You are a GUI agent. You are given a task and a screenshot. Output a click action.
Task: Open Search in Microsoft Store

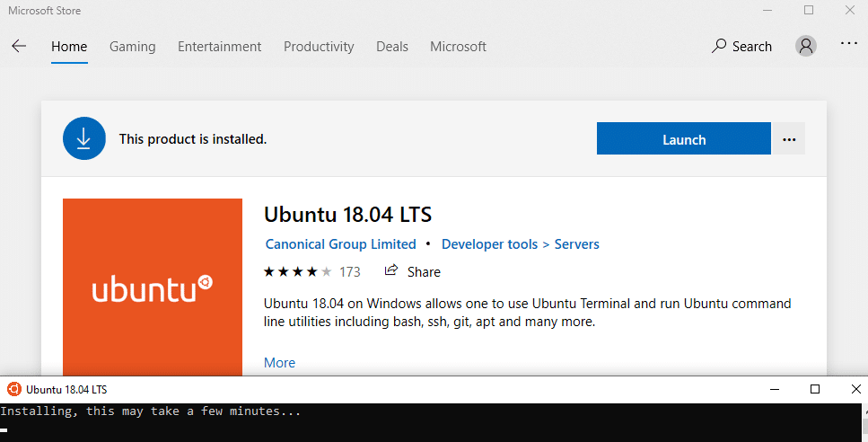pyautogui.click(x=741, y=46)
